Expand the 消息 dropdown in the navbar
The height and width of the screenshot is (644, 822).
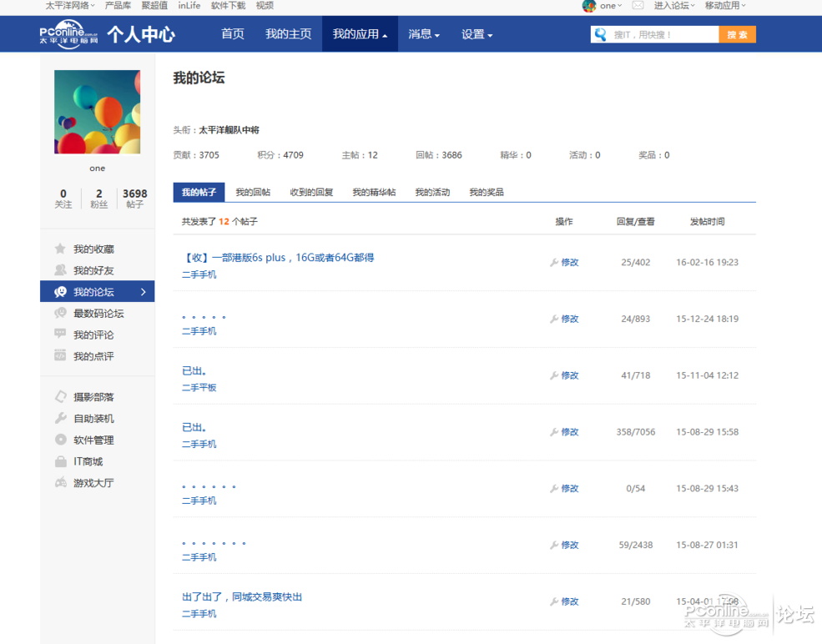[423, 34]
